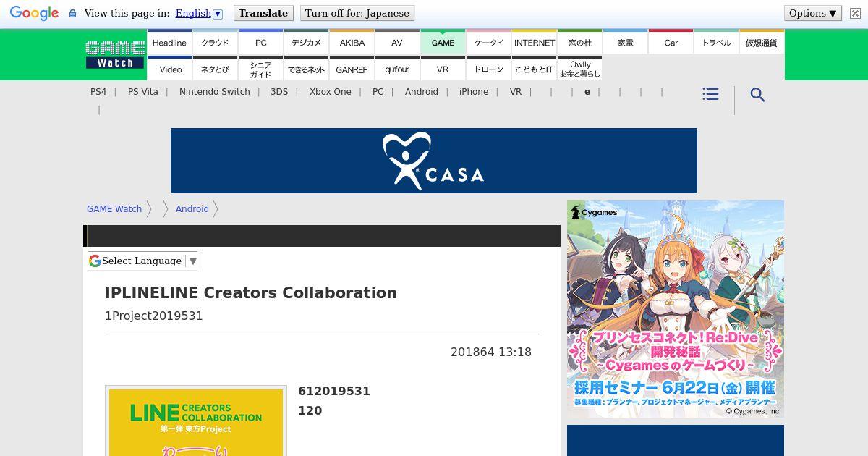Click the Android breadcrumb link
868x456 pixels.
pos(192,209)
